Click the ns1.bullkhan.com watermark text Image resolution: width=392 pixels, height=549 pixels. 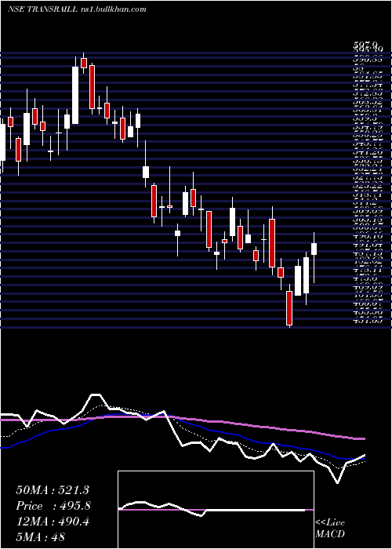point(112,9)
